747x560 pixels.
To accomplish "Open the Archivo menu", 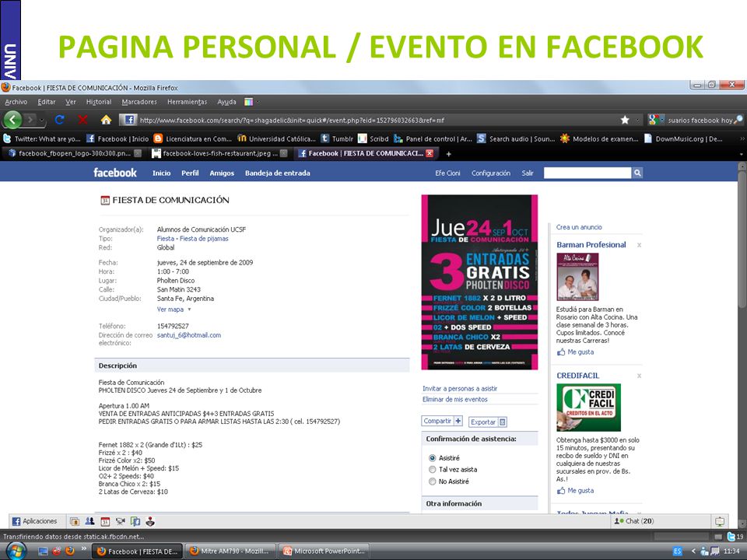I will pos(16,102).
